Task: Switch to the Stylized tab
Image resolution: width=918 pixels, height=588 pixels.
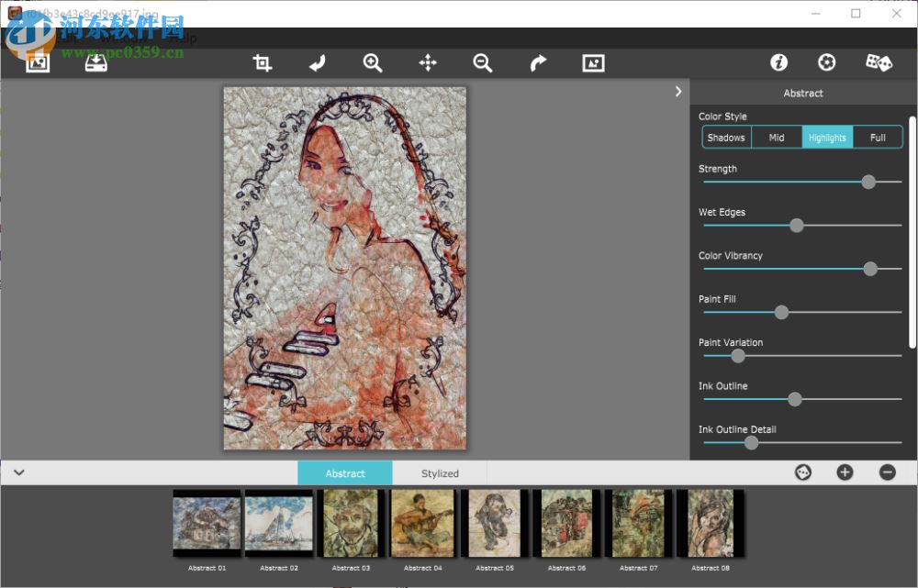Action: click(x=440, y=473)
